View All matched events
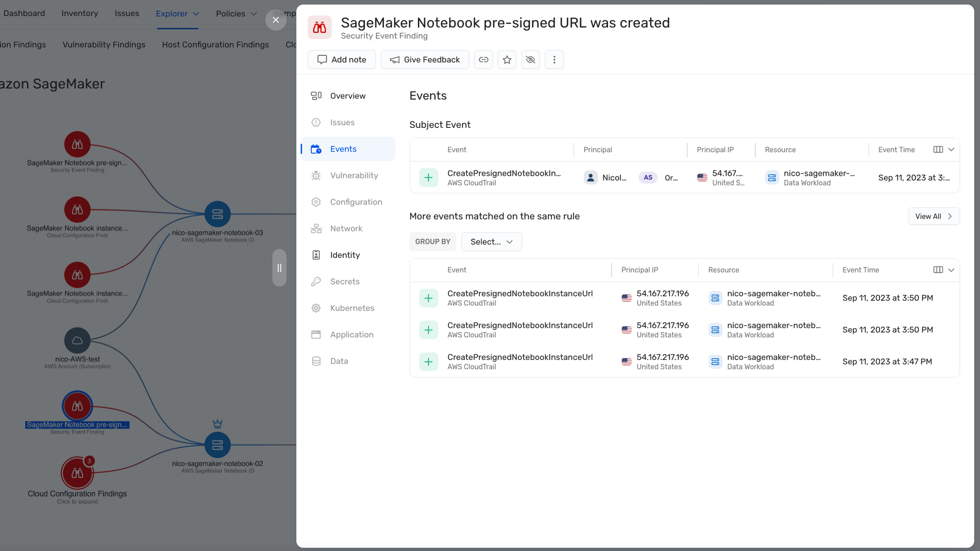Viewport: 980px width, 551px height. point(933,216)
